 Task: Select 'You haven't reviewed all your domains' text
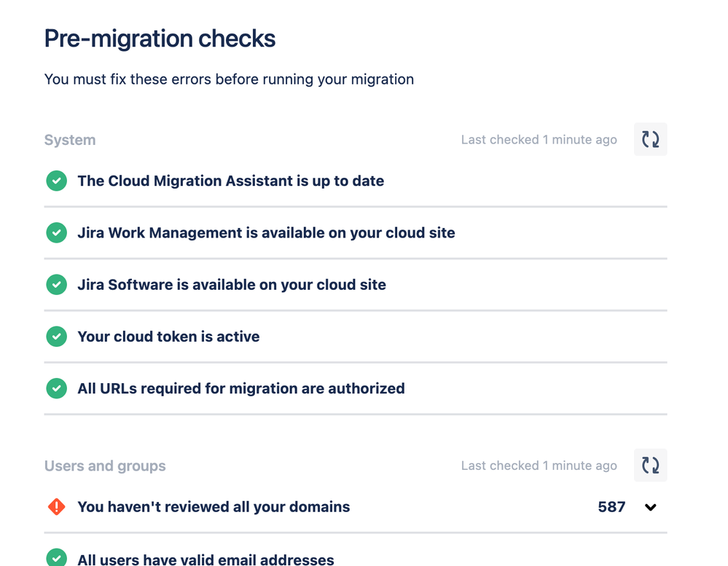point(214,507)
